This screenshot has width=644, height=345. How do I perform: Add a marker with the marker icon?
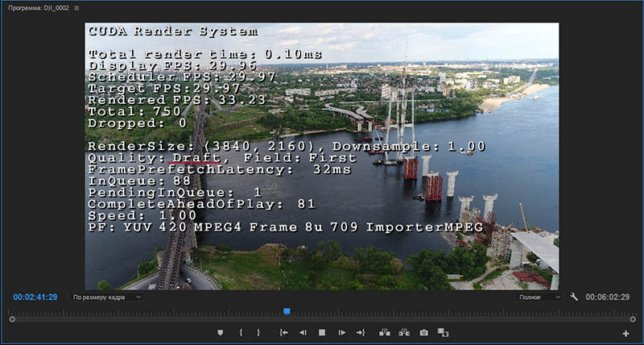point(220,332)
